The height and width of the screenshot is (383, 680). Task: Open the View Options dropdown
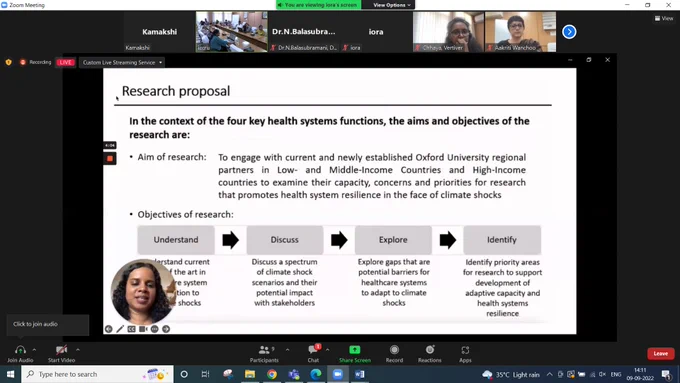(x=392, y=5)
